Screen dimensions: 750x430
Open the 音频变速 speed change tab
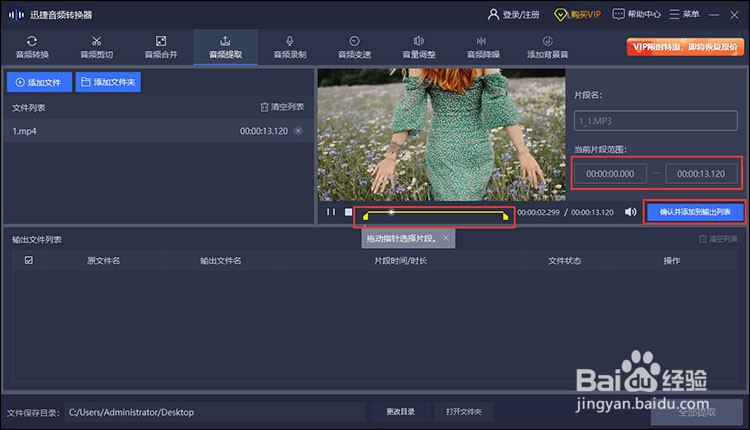click(x=354, y=47)
